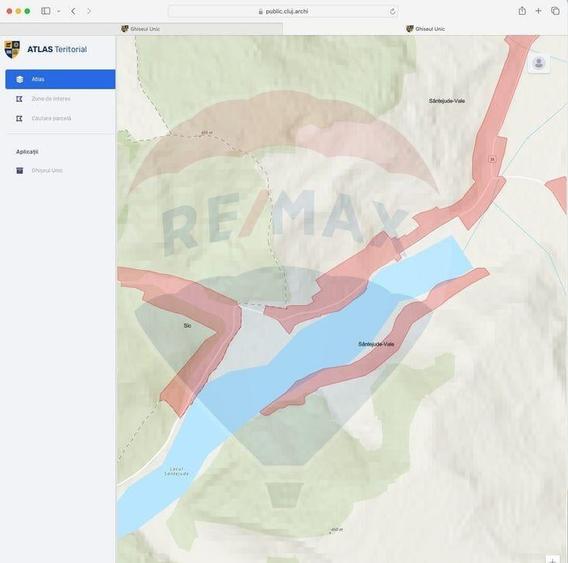Open the user profile avatar button
Viewport: 568px width, 563px height.
click(539, 63)
